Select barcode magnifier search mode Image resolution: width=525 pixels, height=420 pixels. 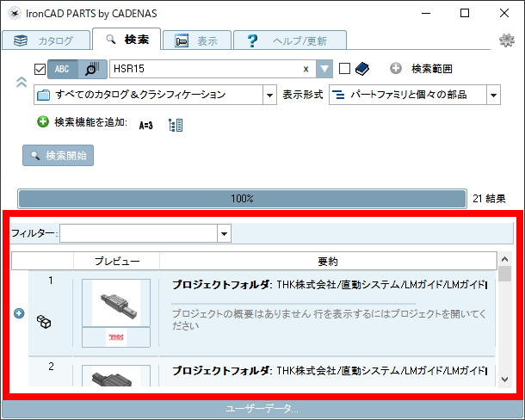[92, 70]
